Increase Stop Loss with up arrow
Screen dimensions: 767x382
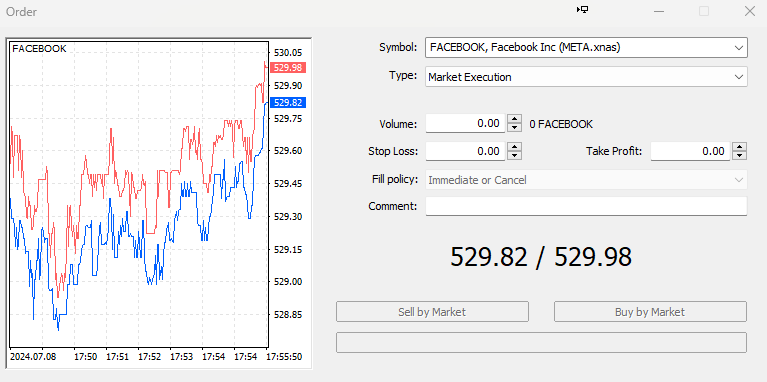pyautogui.click(x=514, y=147)
